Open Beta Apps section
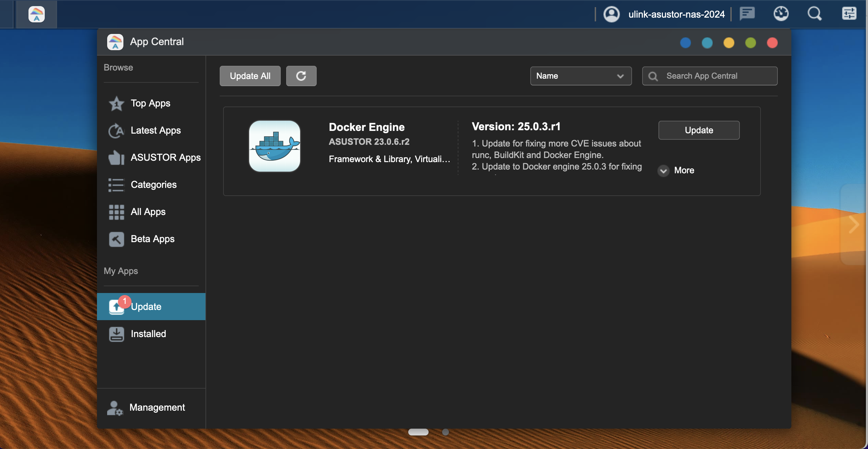This screenshot has width=868, height=449. tap(152, 239)
